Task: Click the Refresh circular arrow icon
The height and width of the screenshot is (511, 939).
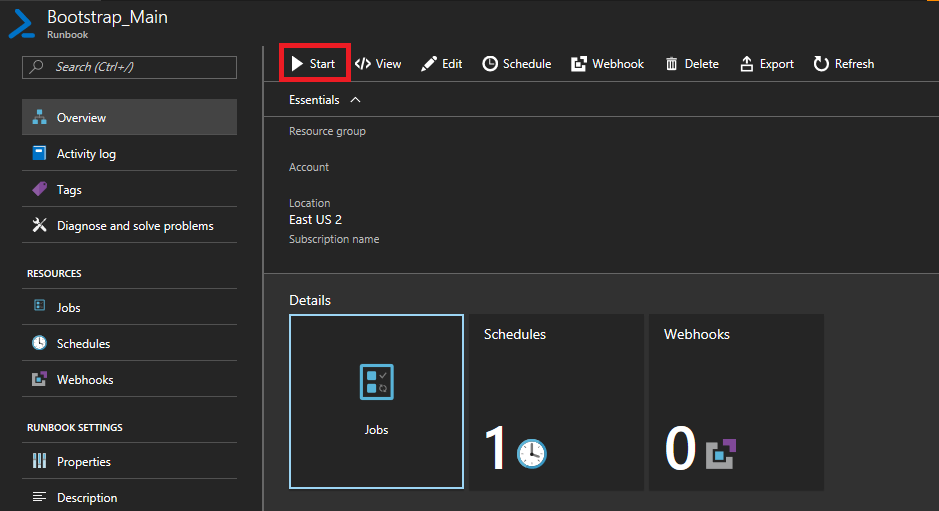Action: (x=821, y=64)
